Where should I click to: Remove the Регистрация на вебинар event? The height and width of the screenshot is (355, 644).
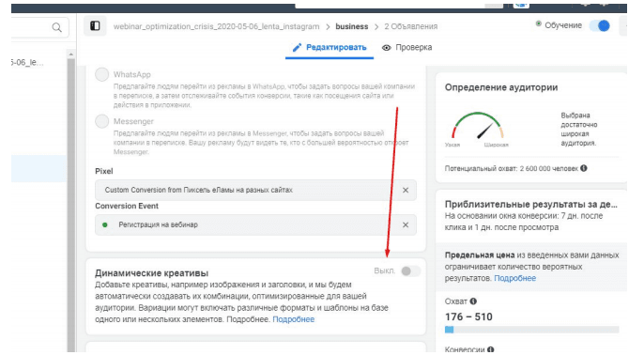[406, 224]
